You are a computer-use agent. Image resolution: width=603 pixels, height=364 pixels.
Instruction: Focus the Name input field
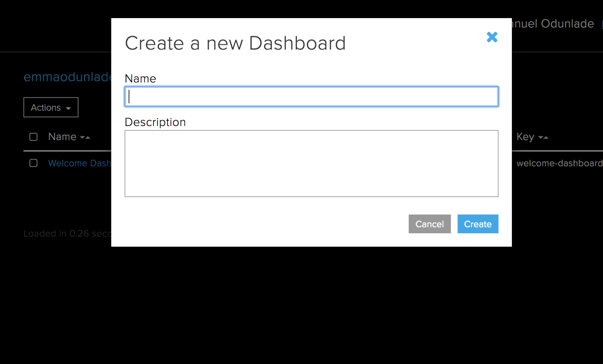point(311,96)
